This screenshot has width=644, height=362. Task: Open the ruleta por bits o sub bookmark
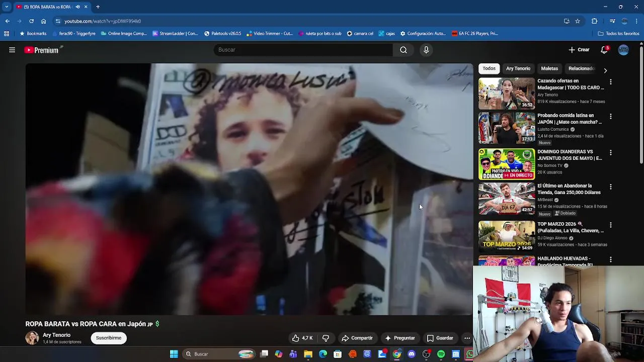[319, 34]
